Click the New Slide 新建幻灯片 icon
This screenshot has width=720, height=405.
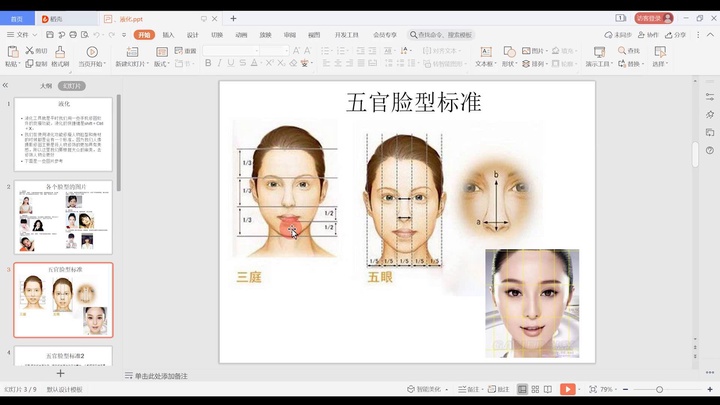pyautogui.click(x=132, y=51)
